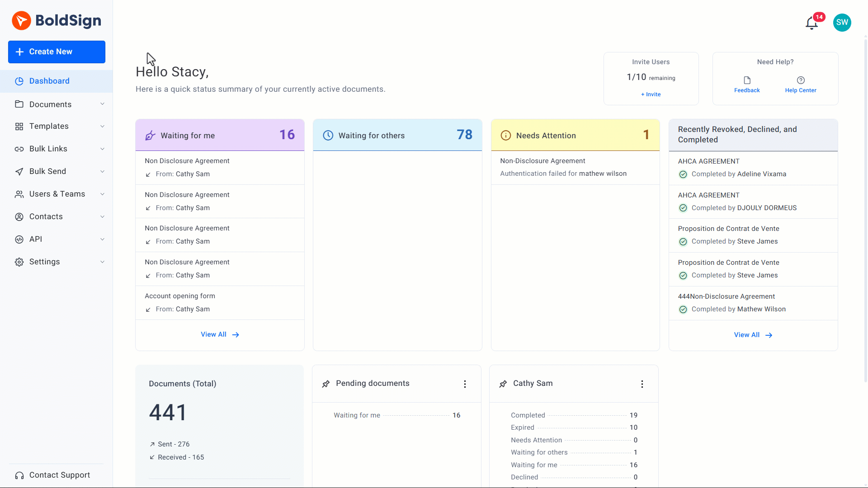The image size is (868, 488).
Task: Click the Help Center question mark icon
Action: pyautogui.click(x=801, y=80)
